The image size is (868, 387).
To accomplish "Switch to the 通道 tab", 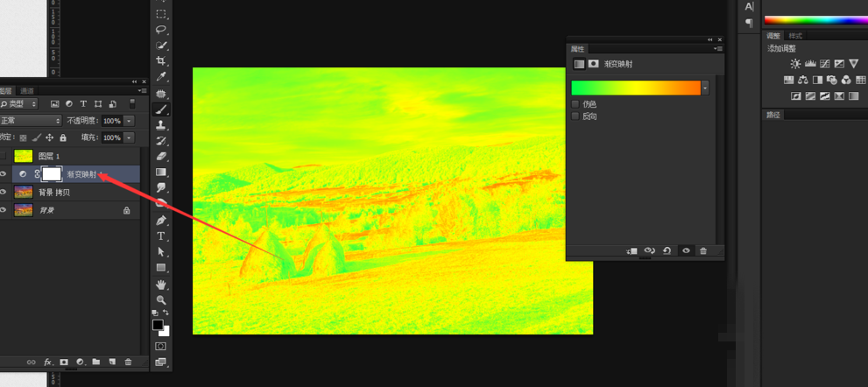I will [26, 91].
